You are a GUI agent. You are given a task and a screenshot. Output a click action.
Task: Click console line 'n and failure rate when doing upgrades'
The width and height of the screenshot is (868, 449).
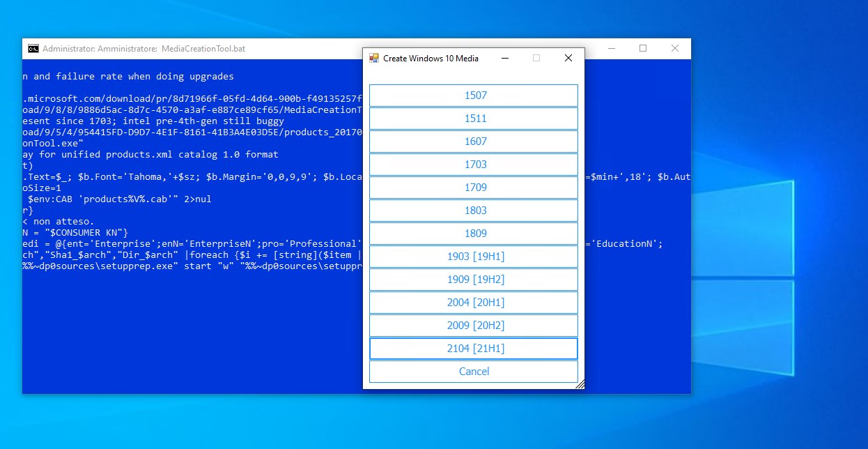tap(128, 77)
